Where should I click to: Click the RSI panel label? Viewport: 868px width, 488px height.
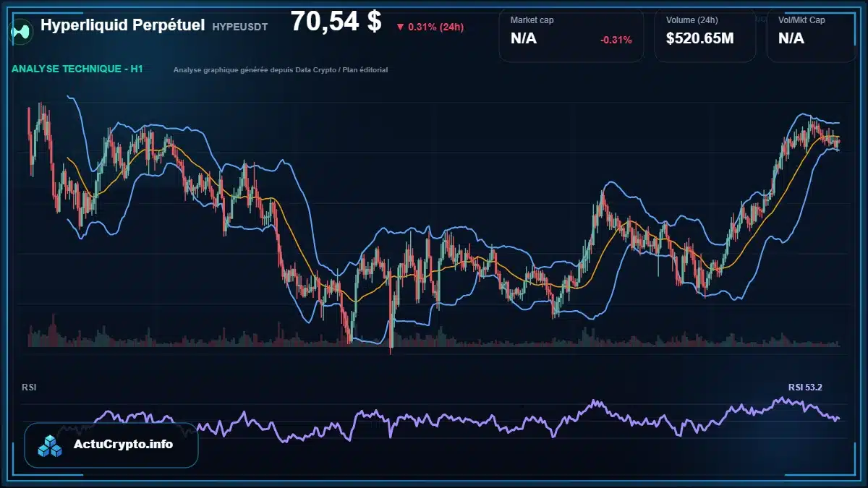(29, 388)
